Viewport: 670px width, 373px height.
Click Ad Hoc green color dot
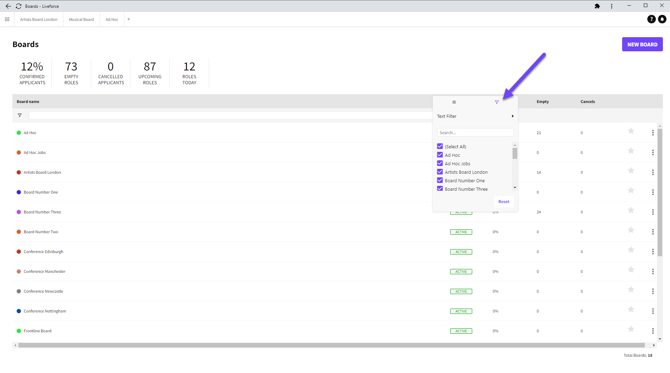click(x=19, y=133)
